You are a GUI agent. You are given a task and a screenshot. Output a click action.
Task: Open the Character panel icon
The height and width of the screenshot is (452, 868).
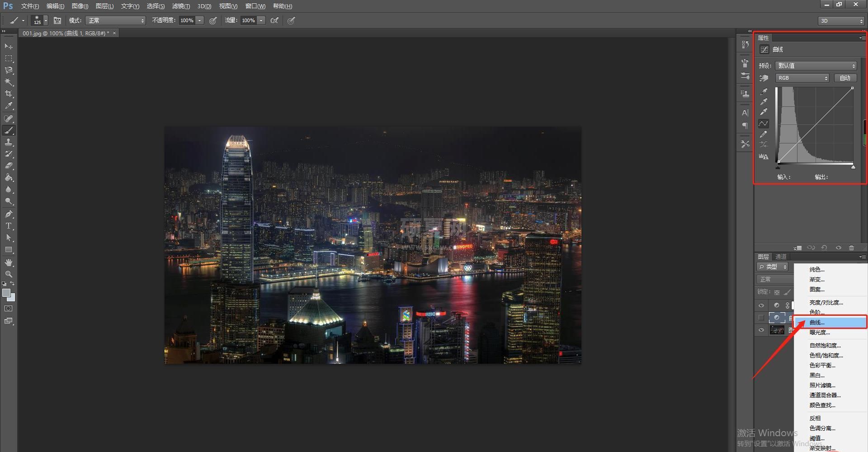pos(745,113)
